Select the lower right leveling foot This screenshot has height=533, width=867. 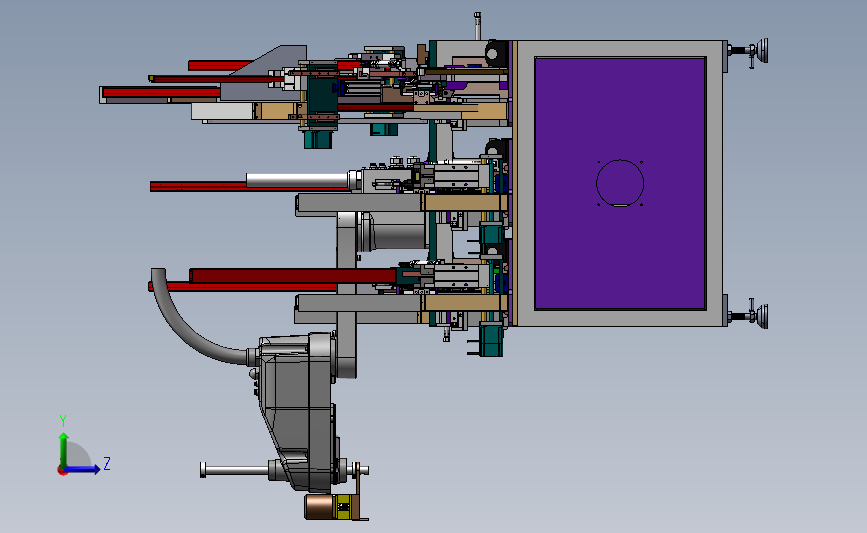point(749,316)
